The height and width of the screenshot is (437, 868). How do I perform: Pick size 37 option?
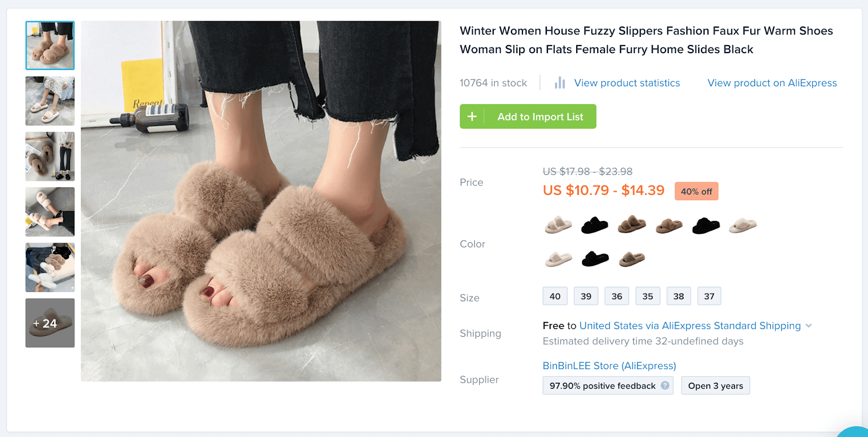[709, 296]
